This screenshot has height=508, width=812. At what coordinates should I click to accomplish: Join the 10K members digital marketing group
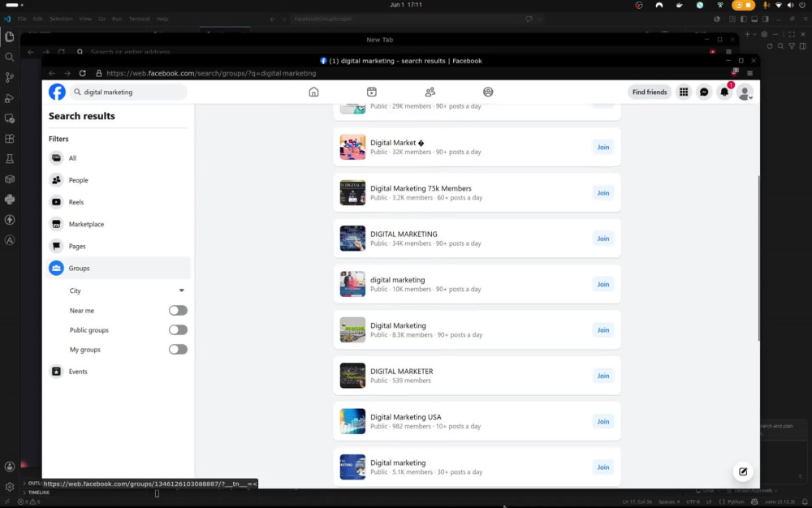point(603,285)
